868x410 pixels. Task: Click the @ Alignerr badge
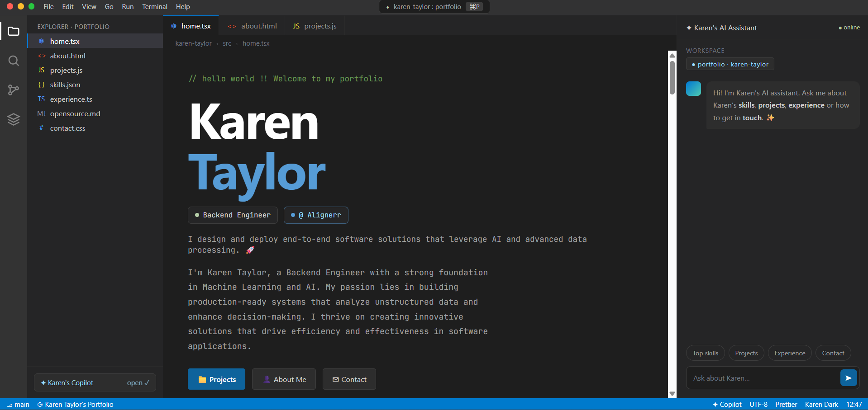point(316,215)
